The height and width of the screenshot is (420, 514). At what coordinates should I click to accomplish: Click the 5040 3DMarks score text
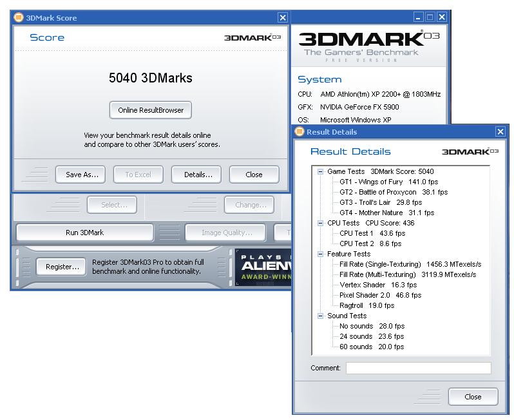click(x=151, y=78)
